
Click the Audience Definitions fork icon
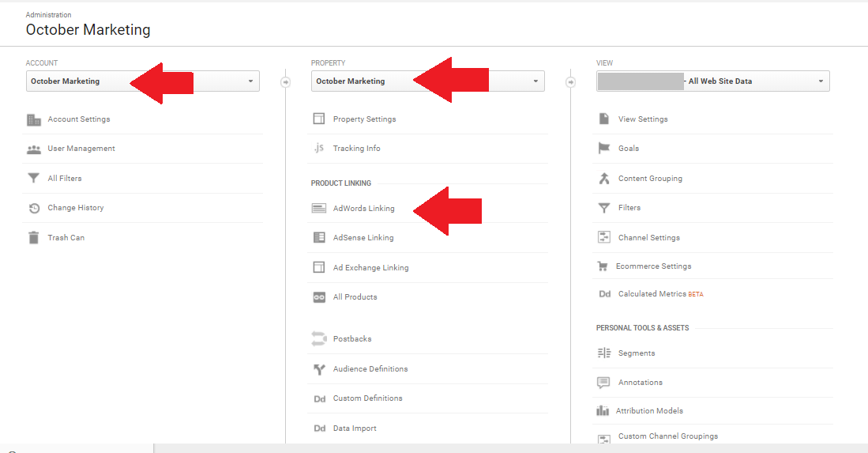pos(319,369)
